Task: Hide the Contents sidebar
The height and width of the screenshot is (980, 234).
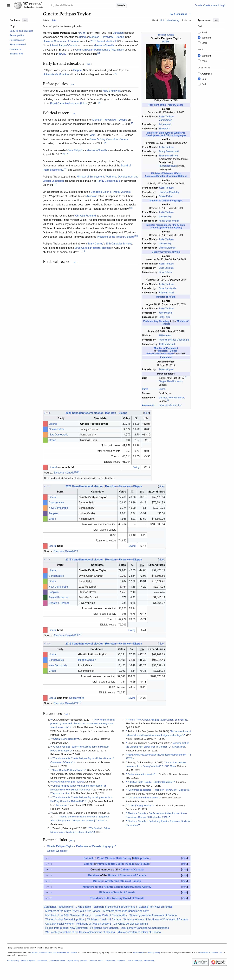Action: [x=25, y=20]
